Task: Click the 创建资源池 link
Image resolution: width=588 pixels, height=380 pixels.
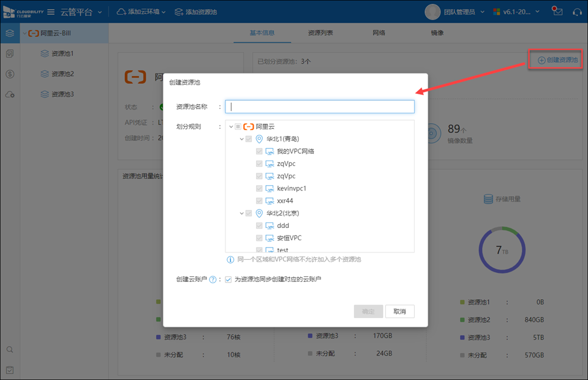Action: (557, 60)
